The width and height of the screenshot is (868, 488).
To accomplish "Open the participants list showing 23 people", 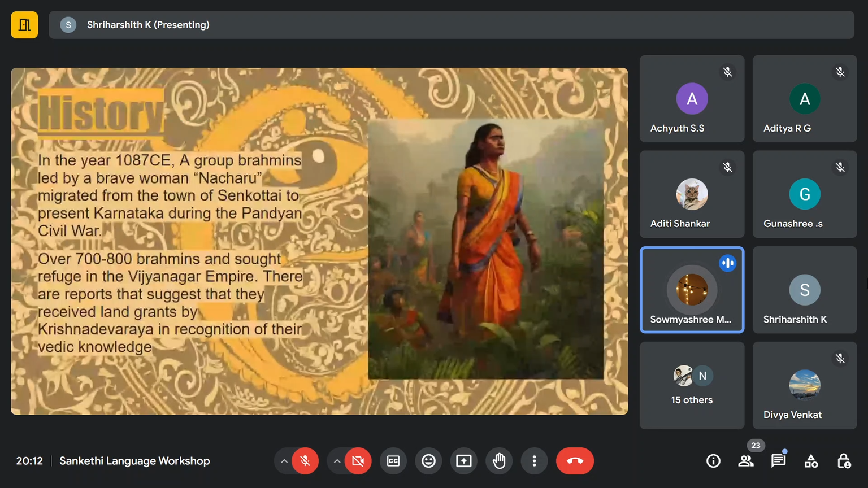I will [x=746, y=461].
